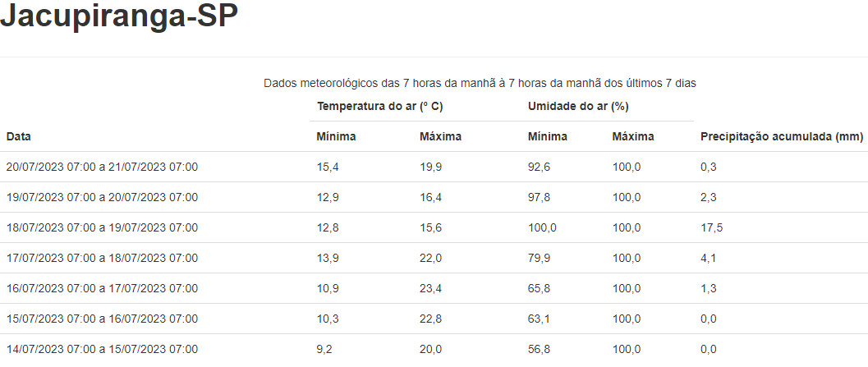Click the 'Temperatura do ar (º C)' header
Screen dimensions: 868x367
pyautogui.click(x=380, y=107)
